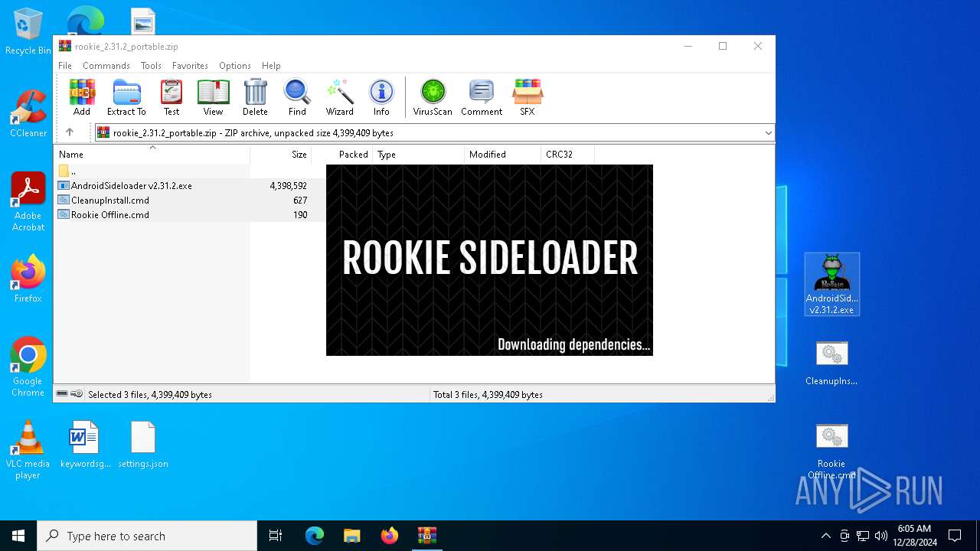Select the VLC media player icon
The width and height of the screenshot is (980, 551).
pyautogui.click(x=28, y=450)
